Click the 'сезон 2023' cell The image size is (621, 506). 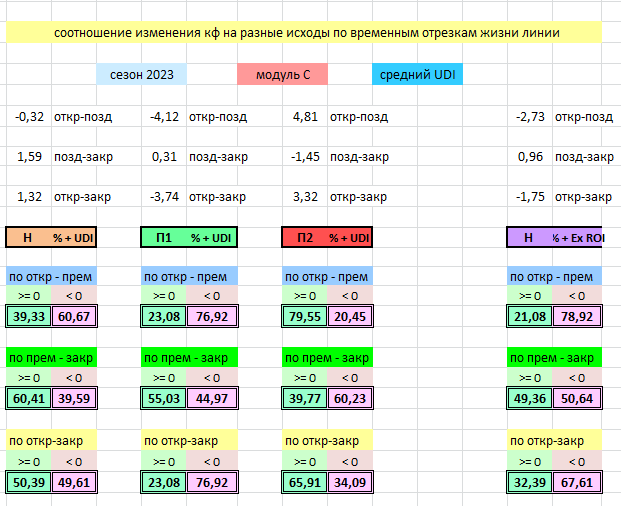pos(141,74)
